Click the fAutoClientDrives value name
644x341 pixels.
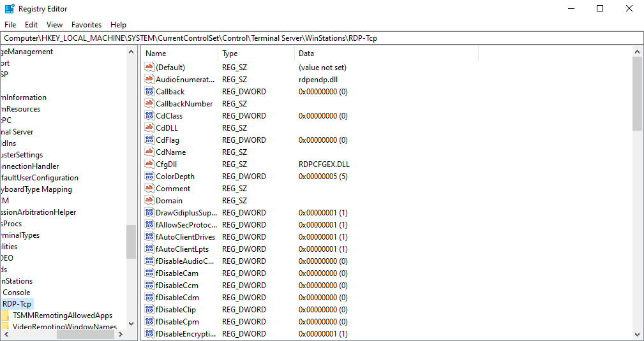pyautogui.click(x=186, y=236)
